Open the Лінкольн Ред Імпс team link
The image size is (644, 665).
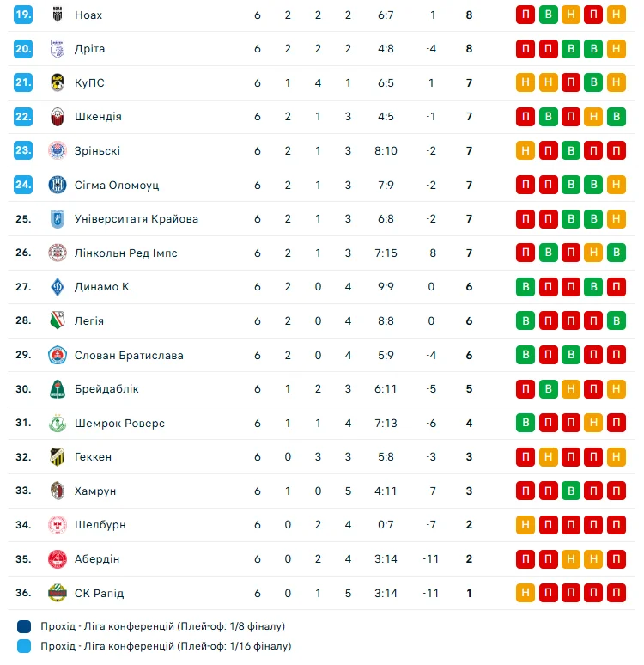126,253
